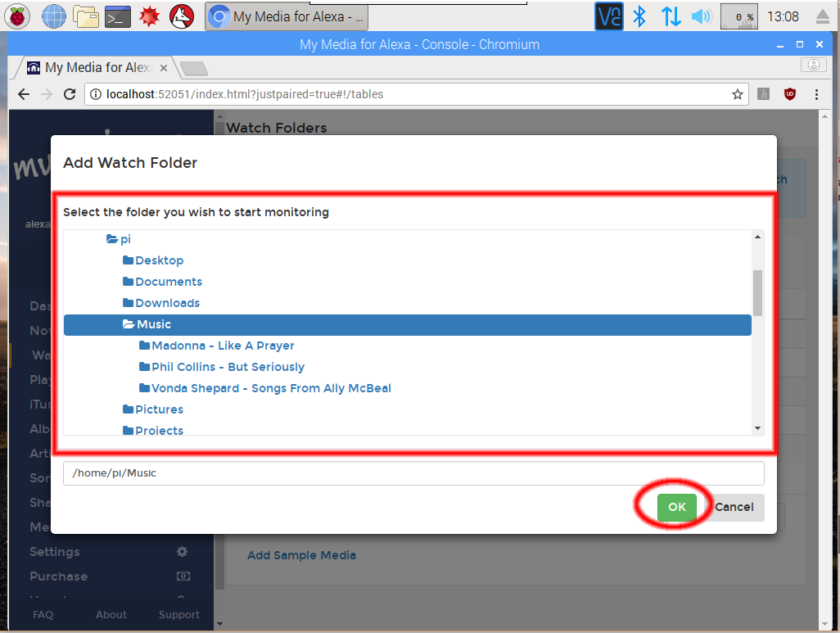840x633 pixels.
Task: Select the Pictures folder
Action: 153,409
